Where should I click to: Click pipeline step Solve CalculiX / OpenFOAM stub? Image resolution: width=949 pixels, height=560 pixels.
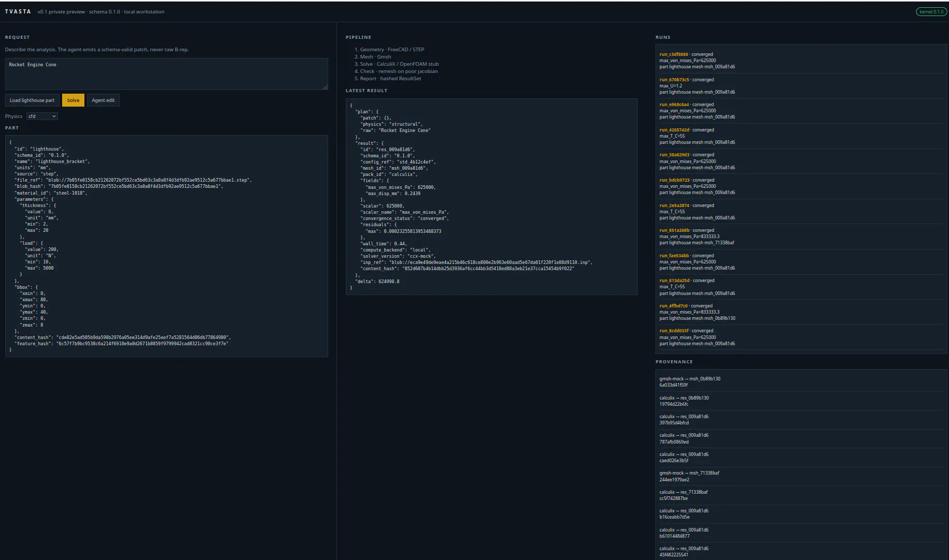[397, 64]
